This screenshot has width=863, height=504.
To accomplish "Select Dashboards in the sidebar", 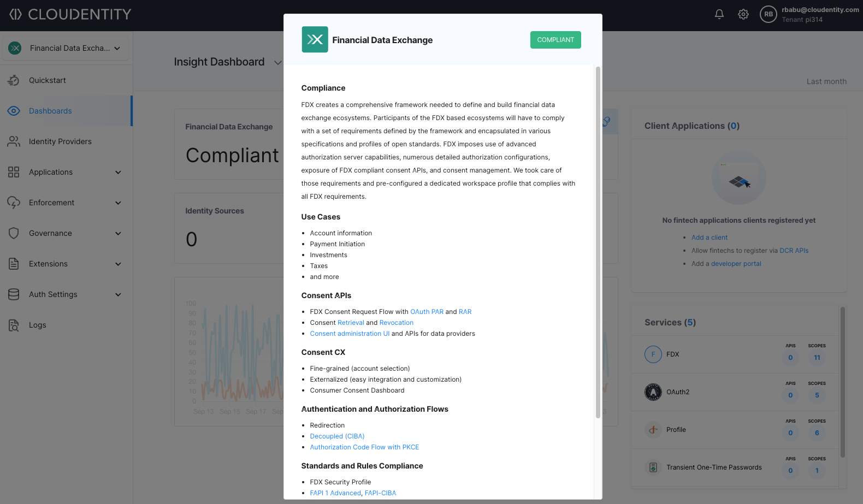I will click(66, 111).
